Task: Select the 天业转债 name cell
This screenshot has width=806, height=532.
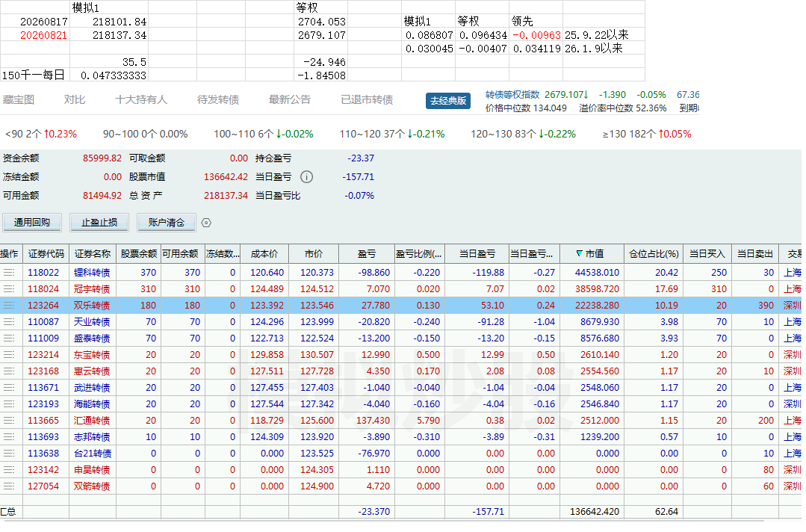Action: (92, 322)
